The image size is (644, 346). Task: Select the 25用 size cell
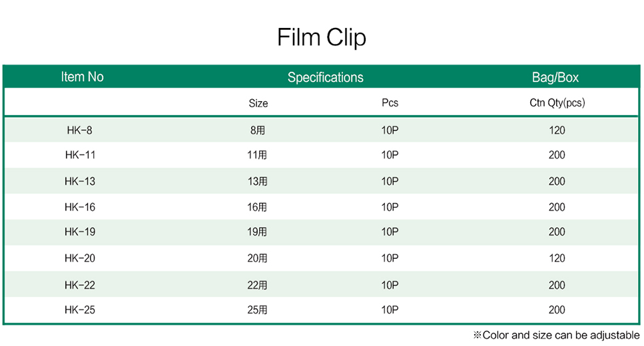(257, 309)
